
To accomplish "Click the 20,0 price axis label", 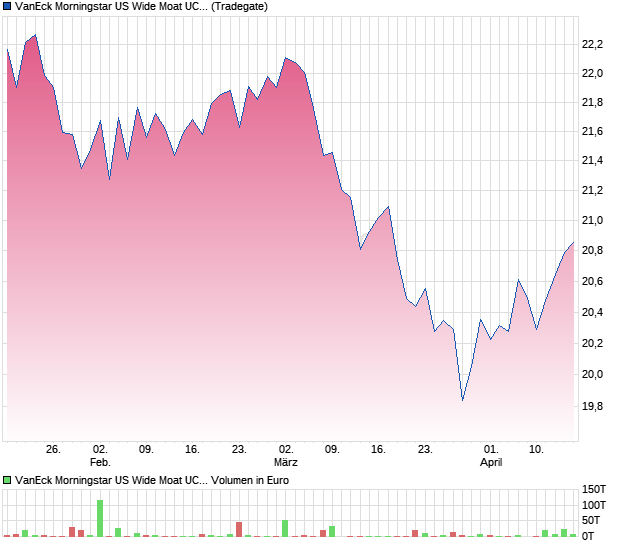I will [592, 374].
